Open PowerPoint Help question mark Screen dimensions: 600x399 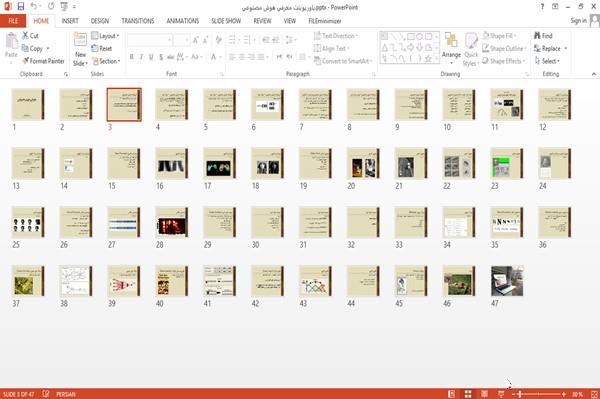coord(542,7)
